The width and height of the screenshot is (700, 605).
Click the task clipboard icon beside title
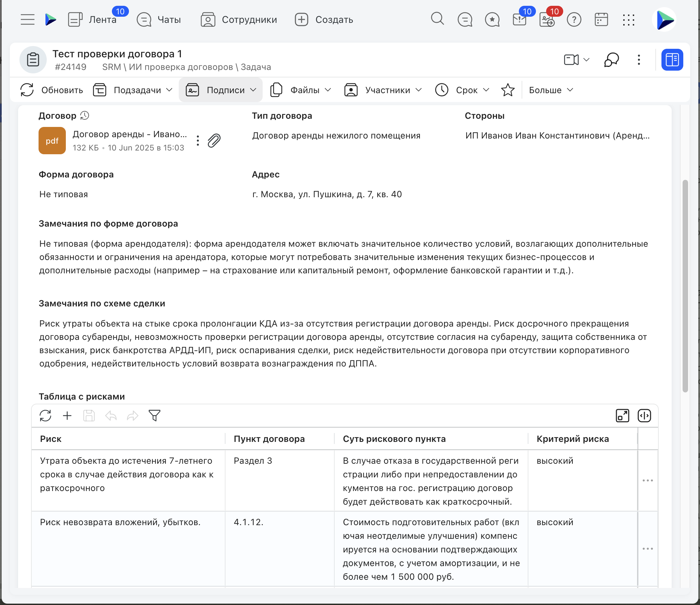pyautogui.click(x=33, y=60)
